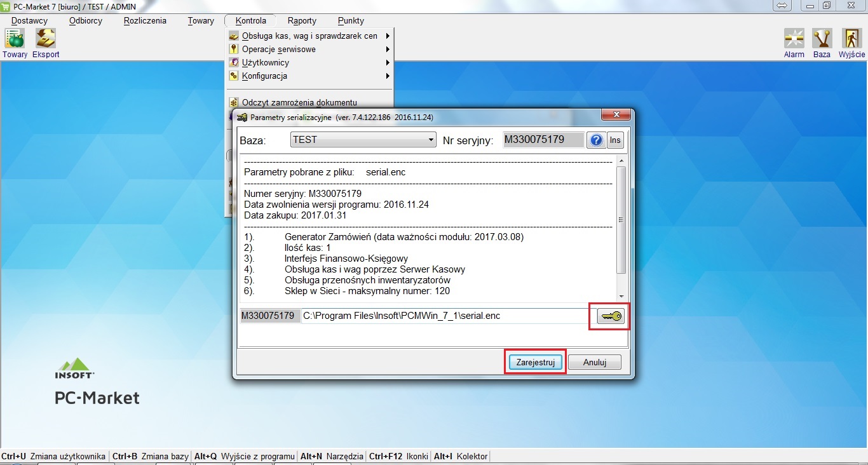Viewport: 868px width, 465px height.
Task: Open the Rozliczenia menu
Action: click(x=145, y=20)
